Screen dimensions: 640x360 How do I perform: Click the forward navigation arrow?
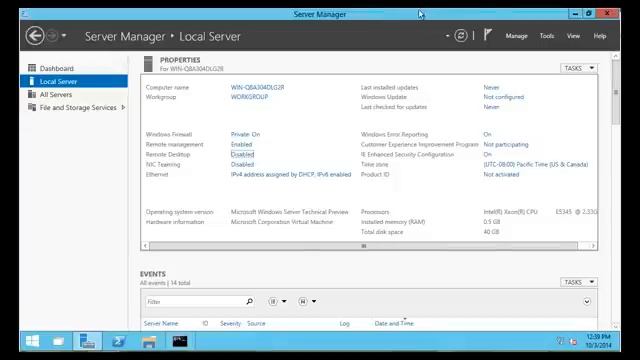52,36
